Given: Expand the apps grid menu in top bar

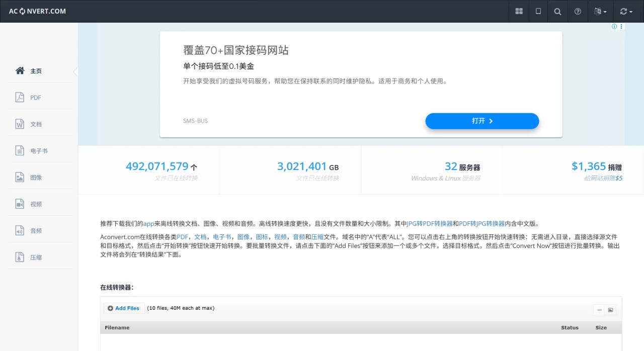Looking at the screenshot, I should [x=519, y=11].
